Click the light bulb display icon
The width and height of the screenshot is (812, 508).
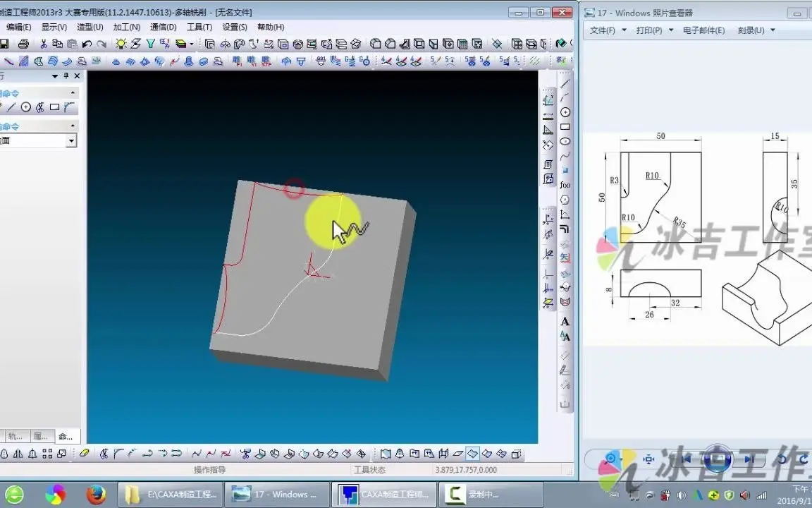coord(121,44)
